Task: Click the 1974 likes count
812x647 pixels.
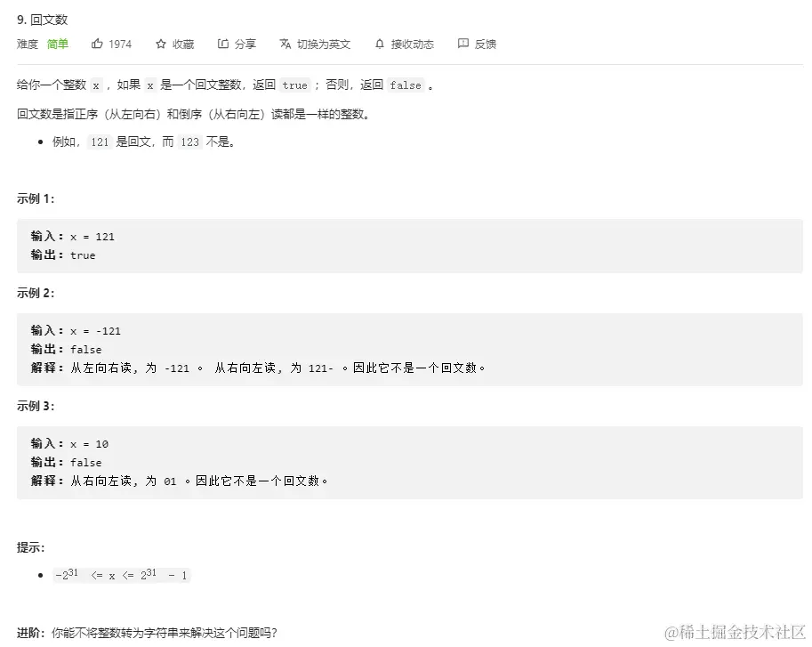Action: pos(120,44)
